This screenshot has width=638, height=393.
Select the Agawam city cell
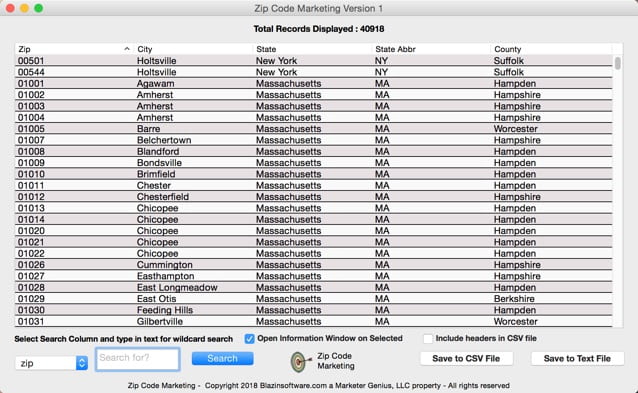click(155, 83)
